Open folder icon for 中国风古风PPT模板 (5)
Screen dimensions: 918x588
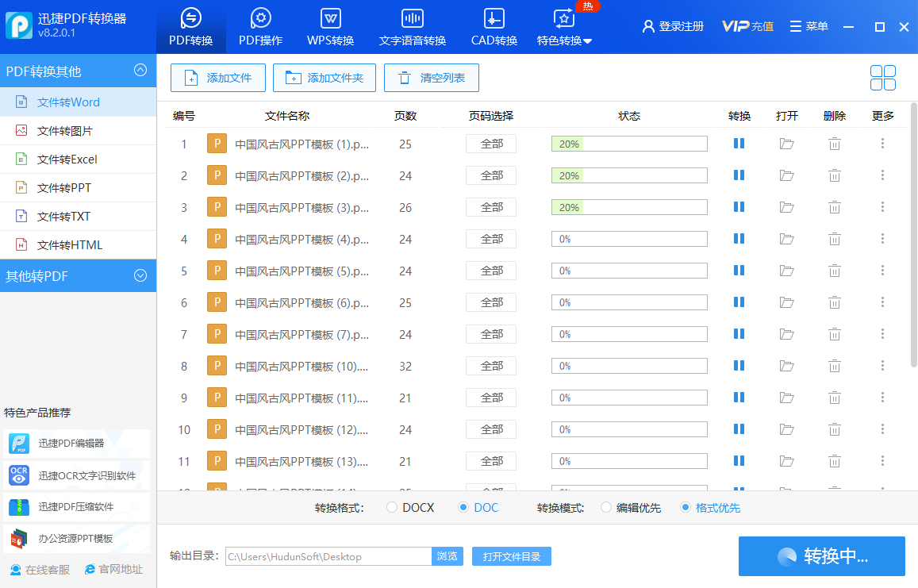pyautogui.click(x=787, y=271)
